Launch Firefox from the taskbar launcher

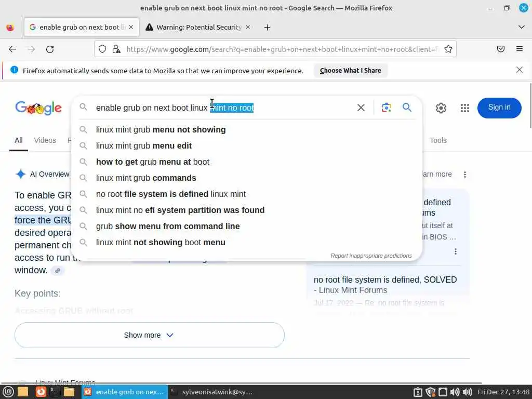[41, 392]
